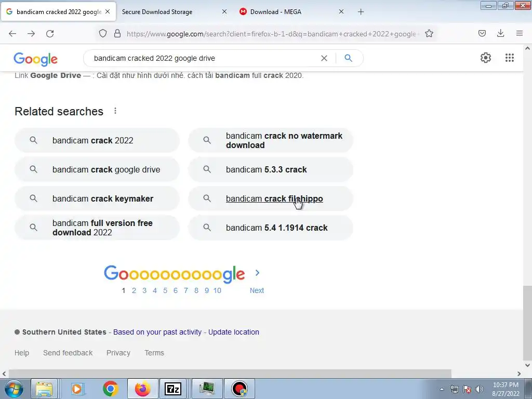Search related: bandicam crack 2022
The height and width of the screenshot is (399, 532).
tap(97, 140)
